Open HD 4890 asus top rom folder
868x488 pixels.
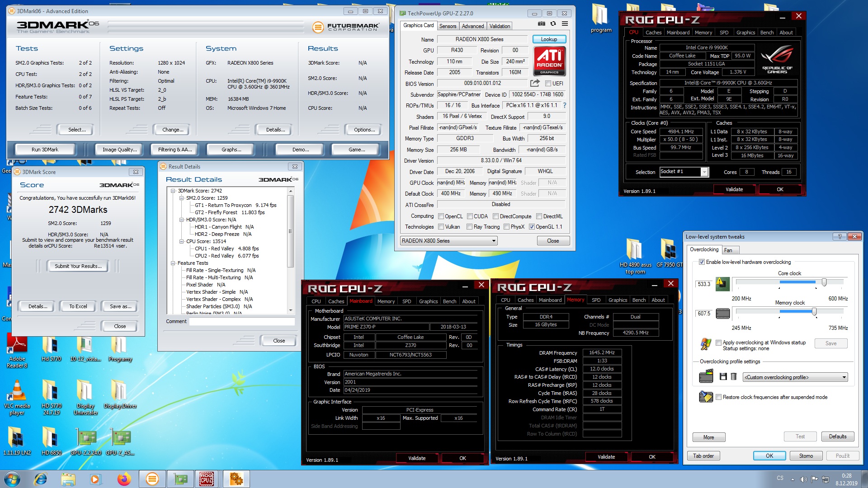tap(635, 256)
